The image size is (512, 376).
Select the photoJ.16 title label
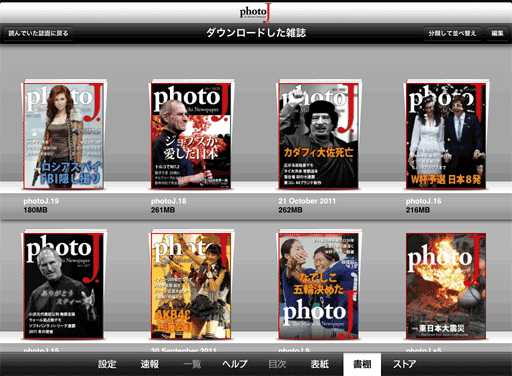coord(424,201)
